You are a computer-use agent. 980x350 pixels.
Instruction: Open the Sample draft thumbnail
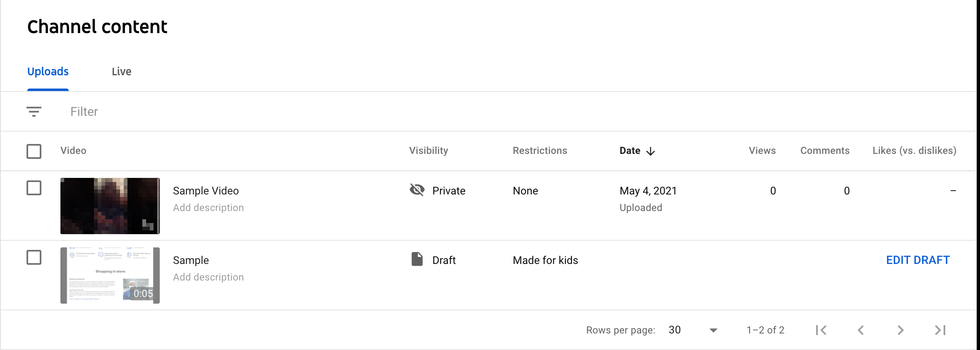[110, 275]
